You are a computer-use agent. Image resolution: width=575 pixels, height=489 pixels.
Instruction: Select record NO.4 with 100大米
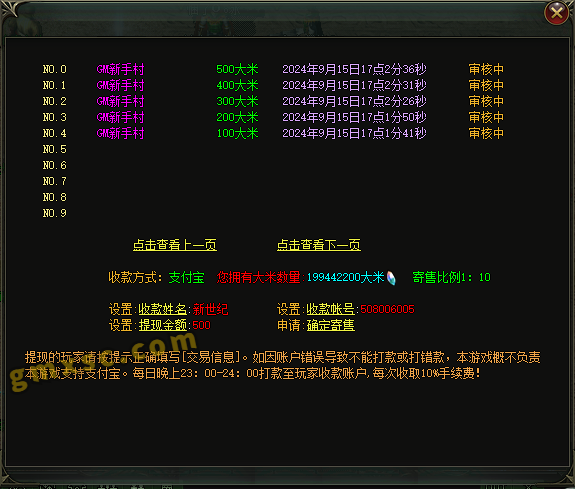click(273, 133)
